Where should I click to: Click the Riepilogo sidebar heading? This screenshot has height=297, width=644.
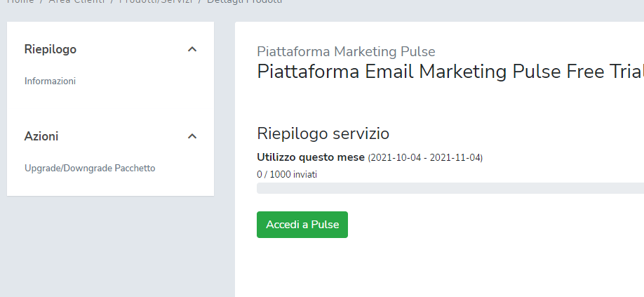(50, 49)
